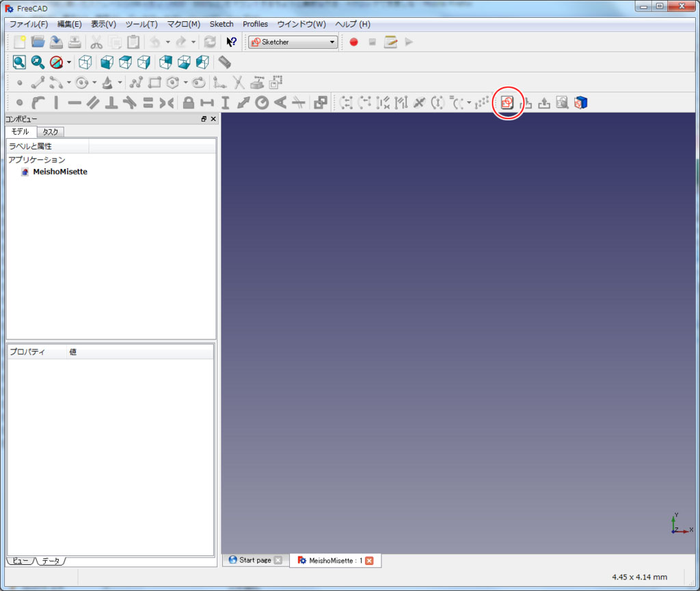Select the Rear view cube icon

(x=165, y=62)
